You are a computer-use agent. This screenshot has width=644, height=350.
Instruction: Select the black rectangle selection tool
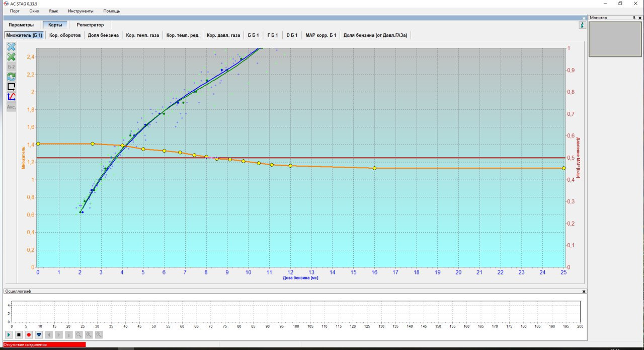point(11,87)
